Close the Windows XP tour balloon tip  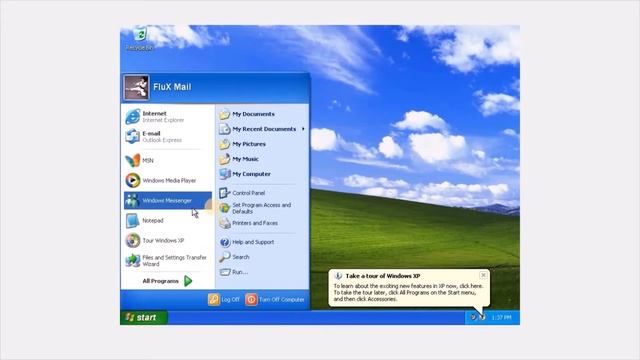point(483,275)
